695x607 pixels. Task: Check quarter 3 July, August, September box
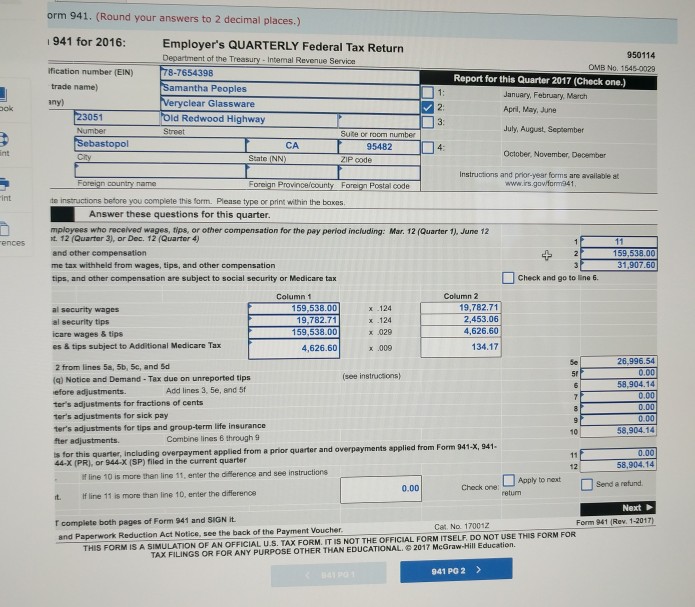428,121
